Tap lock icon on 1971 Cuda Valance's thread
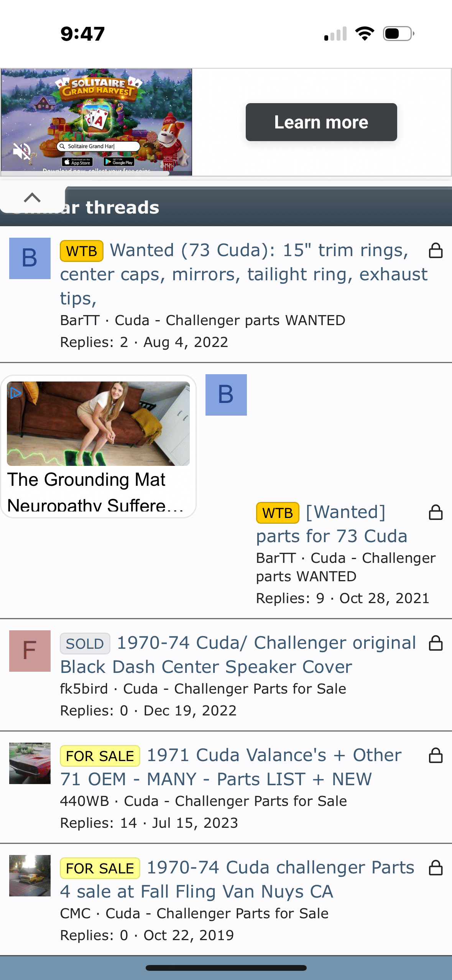 [436, 756]
